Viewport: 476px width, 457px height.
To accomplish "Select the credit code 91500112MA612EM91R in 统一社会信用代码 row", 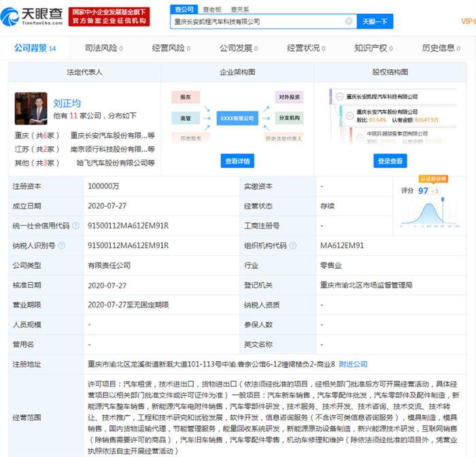I will [128, 226].
